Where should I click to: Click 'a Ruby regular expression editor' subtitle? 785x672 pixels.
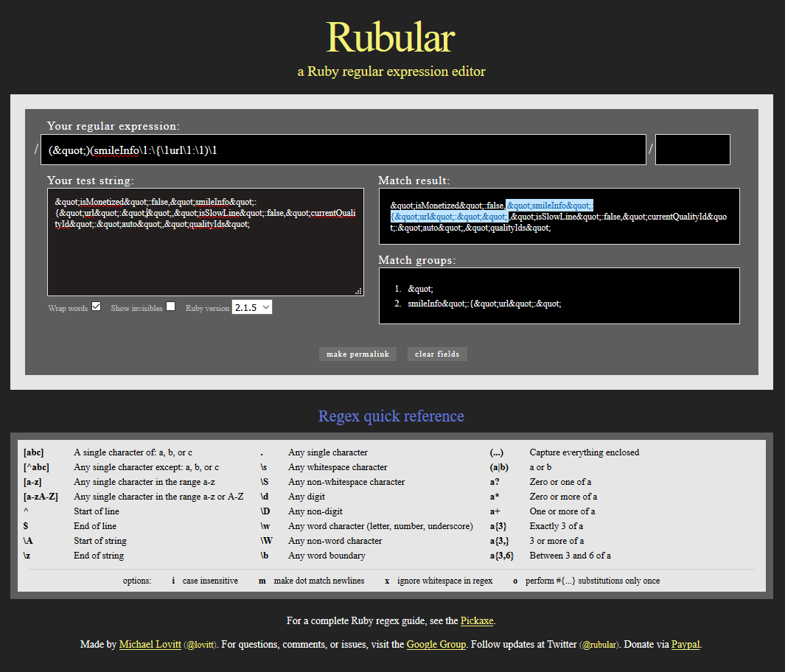click(391, 71)
